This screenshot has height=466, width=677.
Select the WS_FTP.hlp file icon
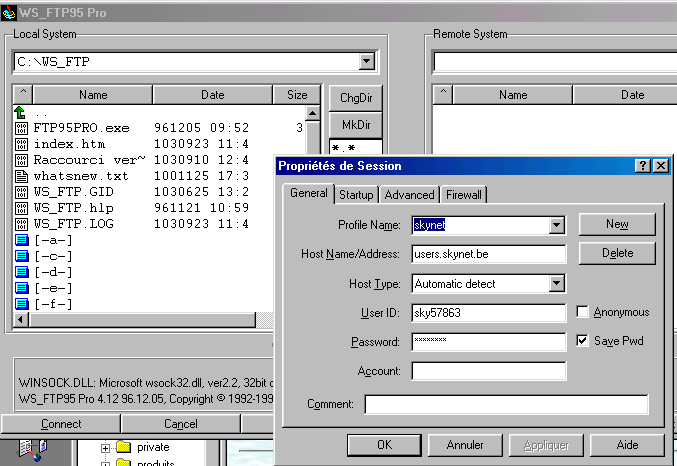tap(21, 208)
